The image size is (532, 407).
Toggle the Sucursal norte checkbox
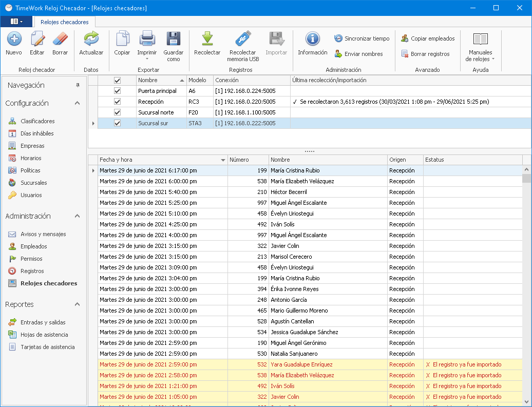tap(117, 112)
